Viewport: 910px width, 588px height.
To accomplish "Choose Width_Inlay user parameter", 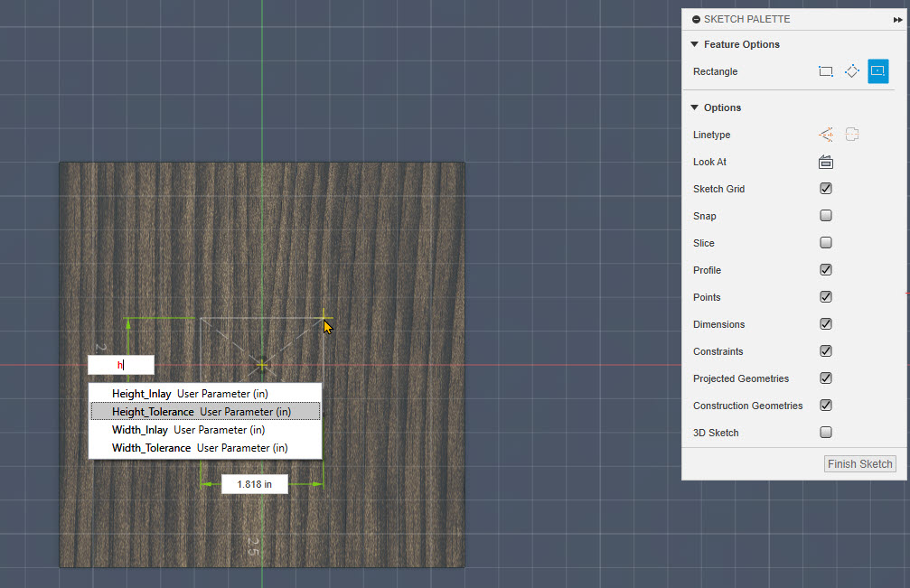I will (x=205, y=430).
